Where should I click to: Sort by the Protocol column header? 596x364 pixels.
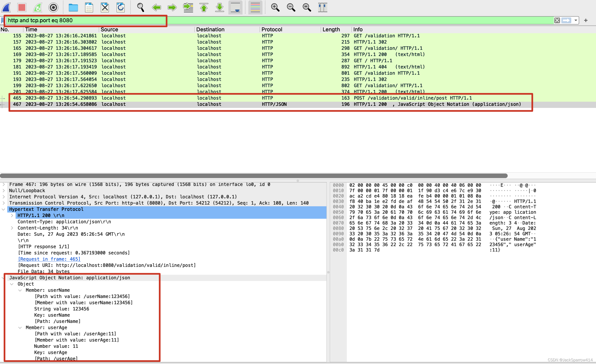click(x=272, y=29)
